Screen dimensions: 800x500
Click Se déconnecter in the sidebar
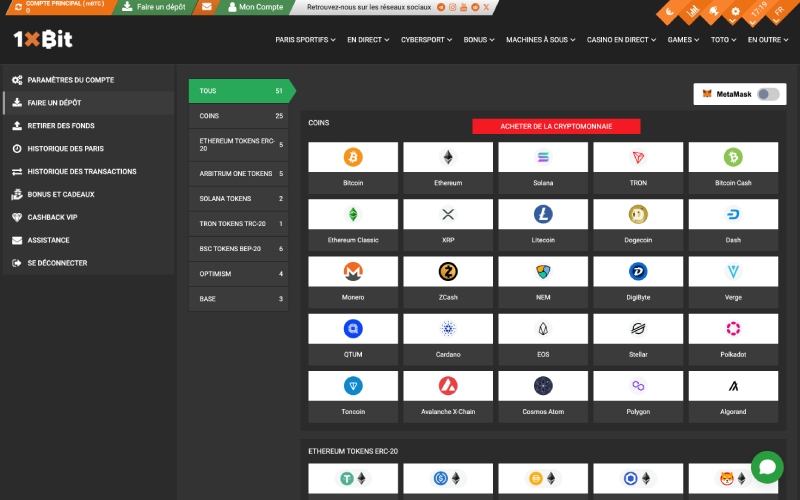[x=89, y=263]
